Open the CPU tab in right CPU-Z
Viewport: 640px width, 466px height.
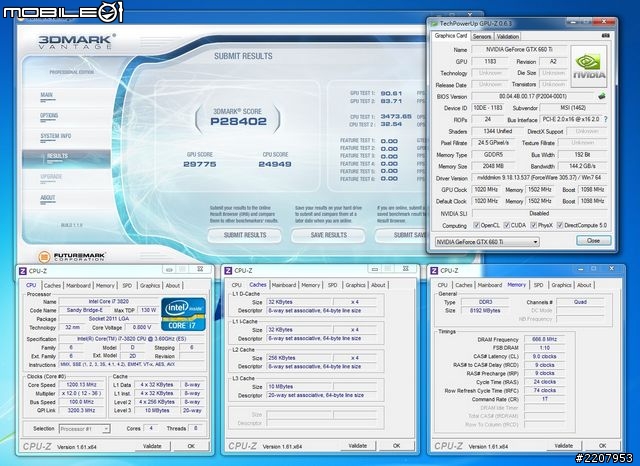pyautogui.click(x=442, y=285)
